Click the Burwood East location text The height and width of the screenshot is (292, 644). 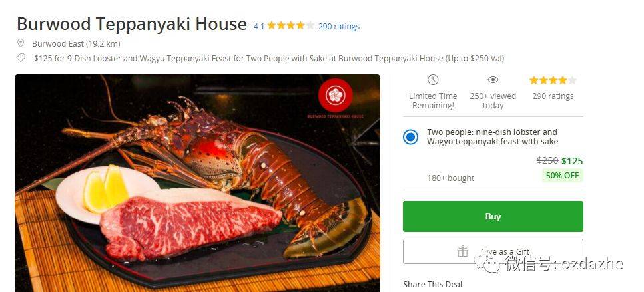click(x=76, y=43)
